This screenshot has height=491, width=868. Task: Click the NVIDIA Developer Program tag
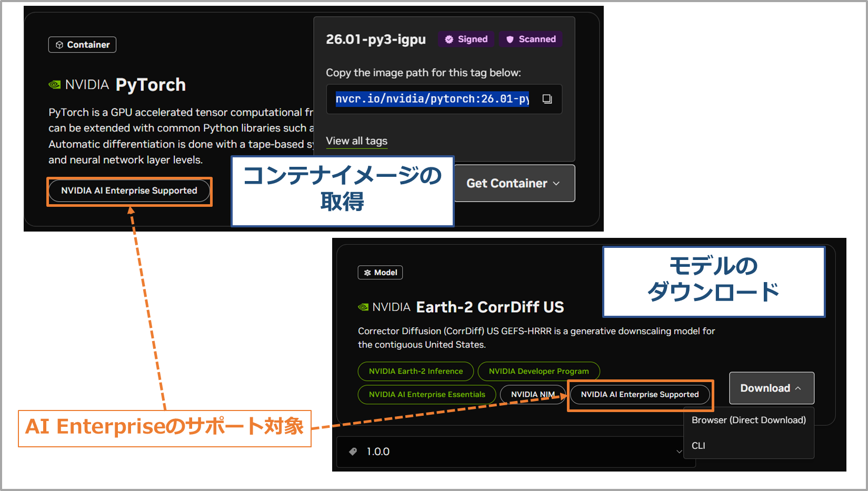coord(538,372)
